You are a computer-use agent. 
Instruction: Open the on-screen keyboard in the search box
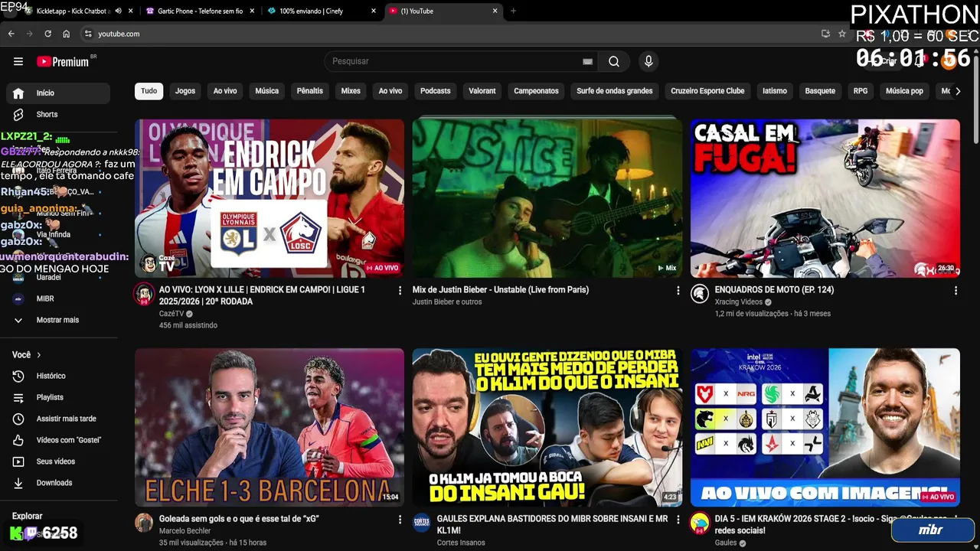coord(587,61)
